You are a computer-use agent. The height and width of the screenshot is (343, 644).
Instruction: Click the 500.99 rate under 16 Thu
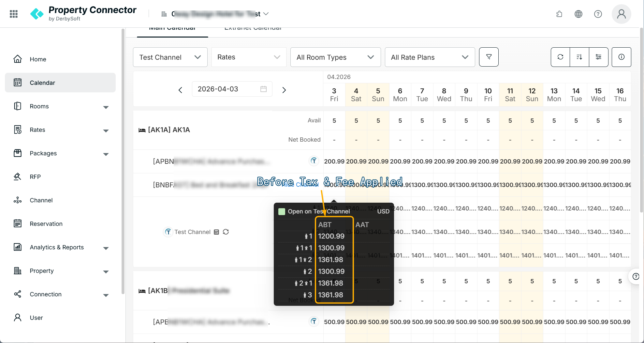pyautogui.click(x=620, y=322)
